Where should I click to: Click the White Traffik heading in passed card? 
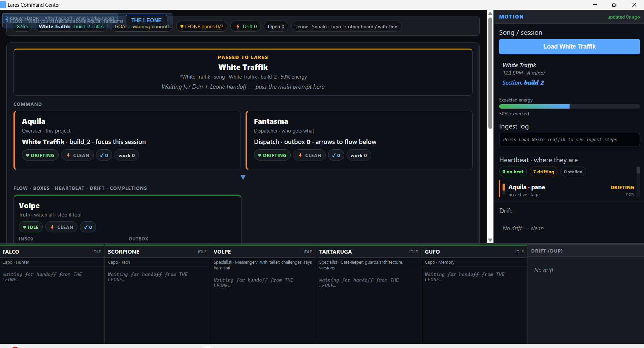pyautogui.click(x=243, y=67)
